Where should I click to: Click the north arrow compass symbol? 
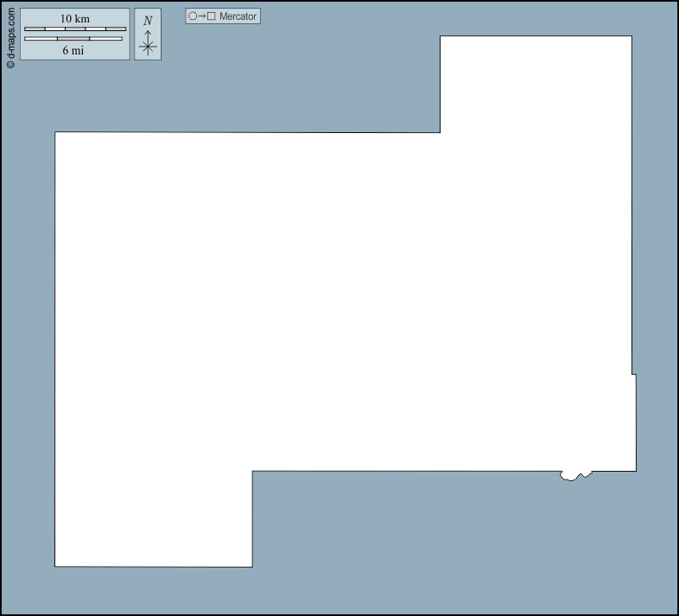click(x=148, y=43)
